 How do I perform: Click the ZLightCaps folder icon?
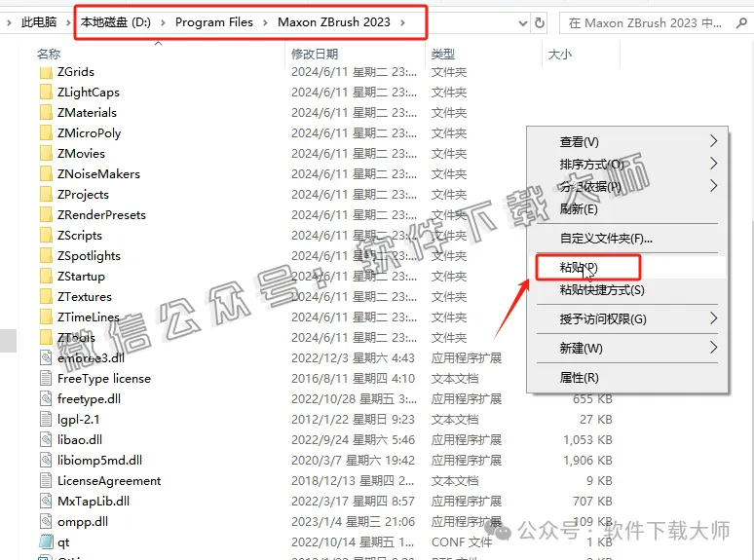[46, 93]
